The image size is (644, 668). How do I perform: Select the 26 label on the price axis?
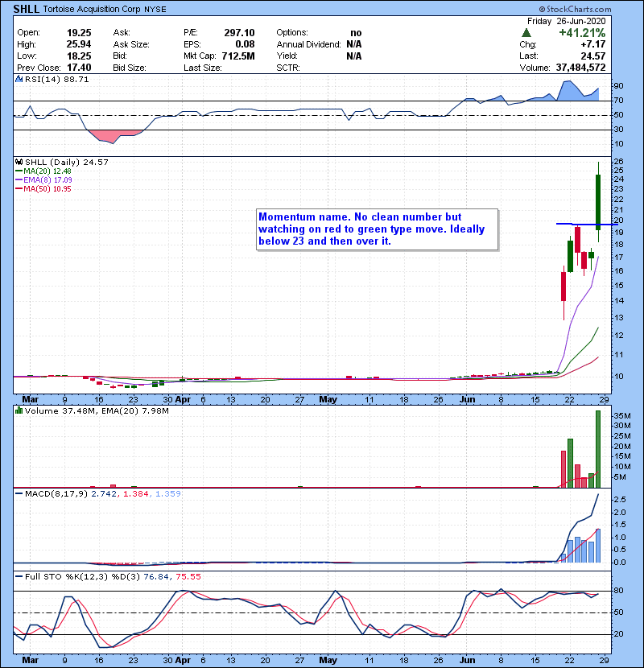[x=619, y=162]
